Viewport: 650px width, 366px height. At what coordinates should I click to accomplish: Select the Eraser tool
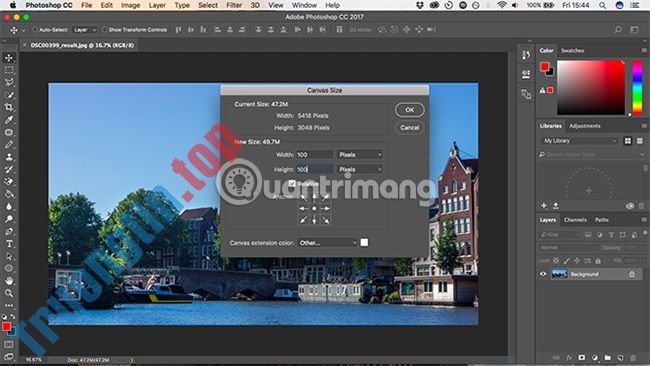(9, 182)
